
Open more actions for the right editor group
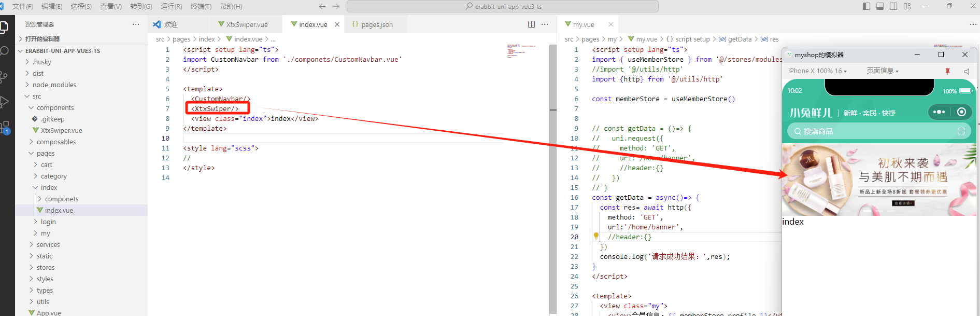coord(973,24)
